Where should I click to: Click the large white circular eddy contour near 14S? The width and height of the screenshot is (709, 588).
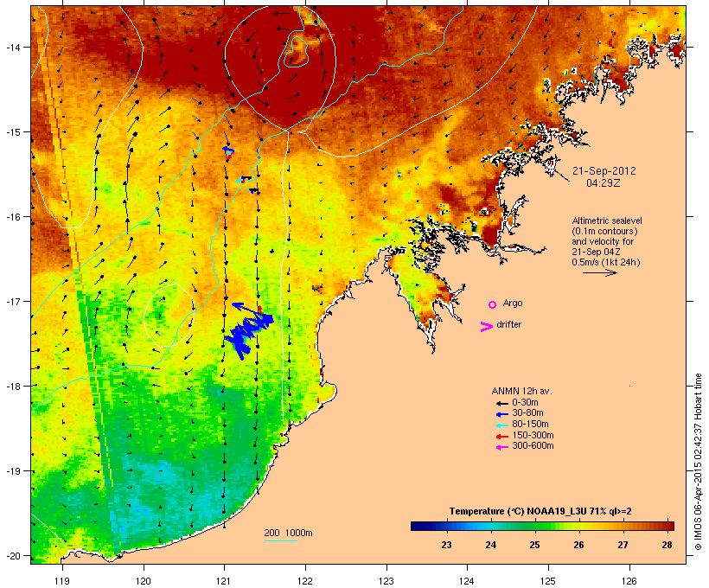click(x=280, y=67)
